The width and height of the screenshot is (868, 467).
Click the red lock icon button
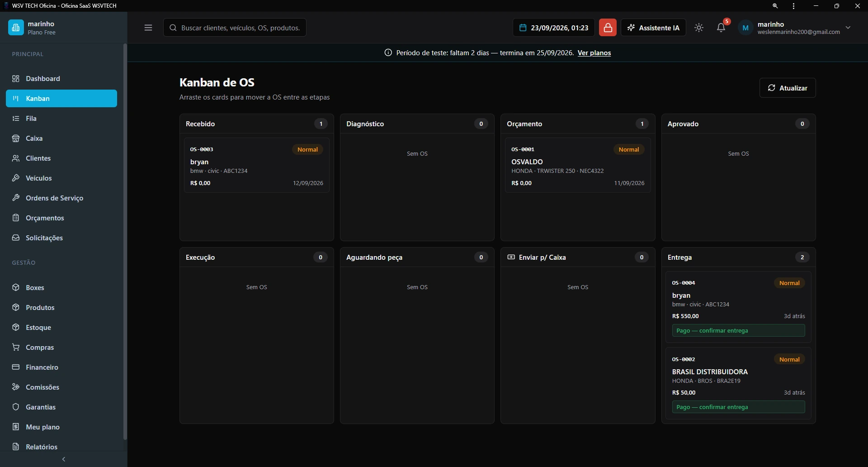tap(608, 28)
